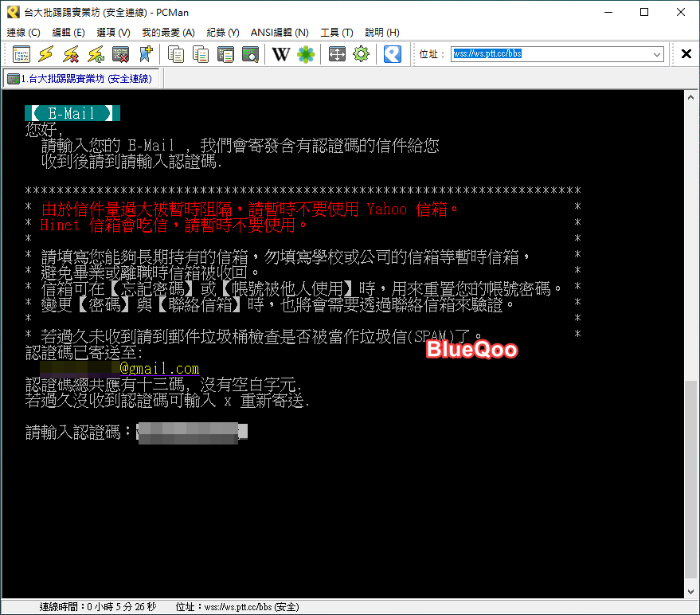
Task: Open the 編輯 (E) menu
Action: tap(68, 33)
